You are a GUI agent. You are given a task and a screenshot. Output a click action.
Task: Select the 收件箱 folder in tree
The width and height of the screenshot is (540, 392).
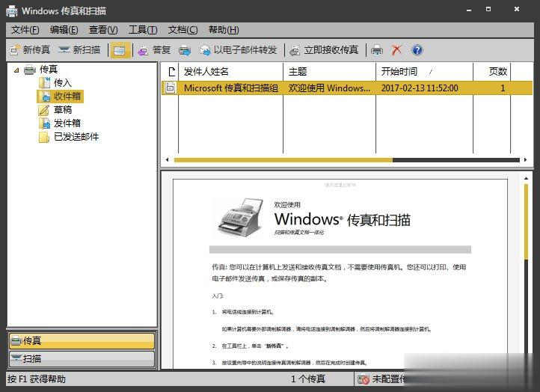pos(67,96)
